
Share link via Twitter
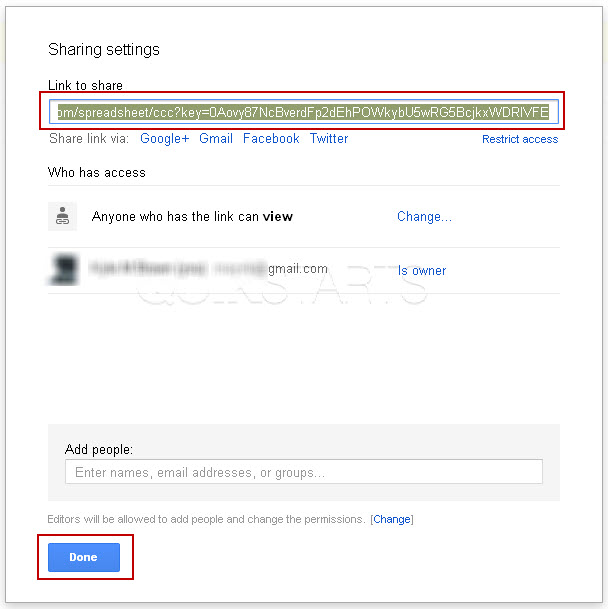[x=329, y=138]
